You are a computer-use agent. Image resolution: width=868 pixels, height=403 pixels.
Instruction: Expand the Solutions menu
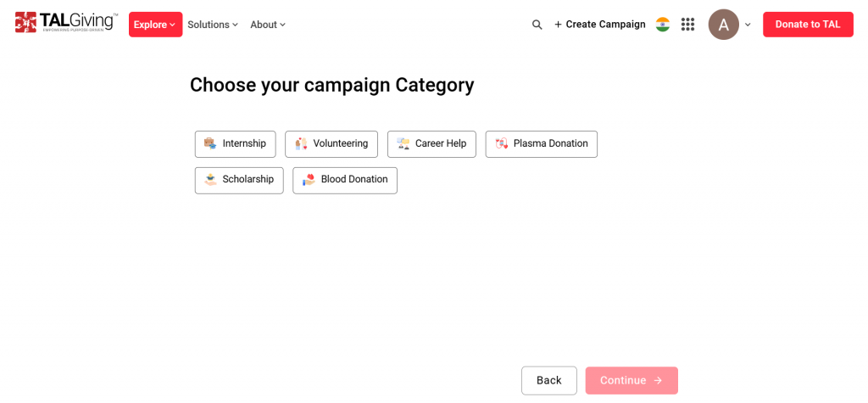[213, 25]
